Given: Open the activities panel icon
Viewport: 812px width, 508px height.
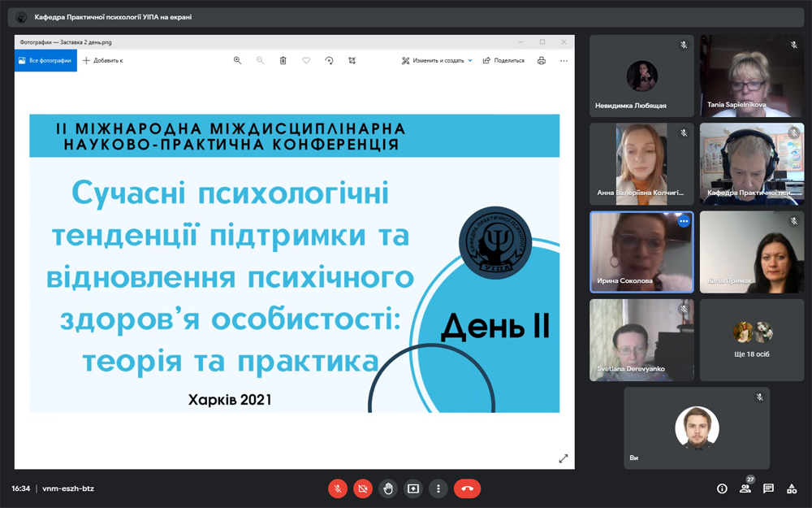Looking at the screenshot, I should [792, 488].
